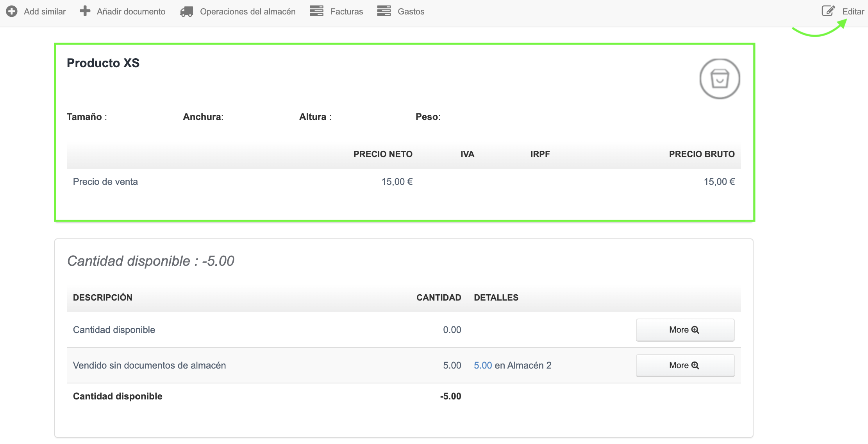Click magnifier icon in Cantidad disponible row
This screenshot has height=444, width=868.
click(695, 330)
